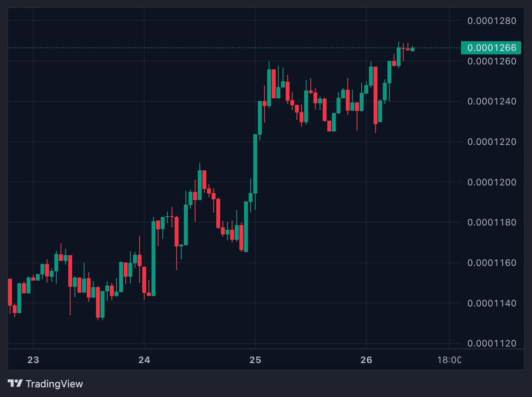Viewport: 532px width, 397px height.
Task: Open the TradingView text link
Action: tap(54, 384)
